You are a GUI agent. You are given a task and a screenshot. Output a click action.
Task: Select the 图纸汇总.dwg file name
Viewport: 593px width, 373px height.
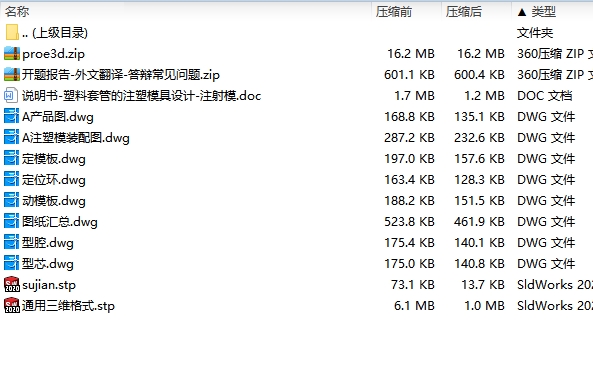tap(60, 222)
